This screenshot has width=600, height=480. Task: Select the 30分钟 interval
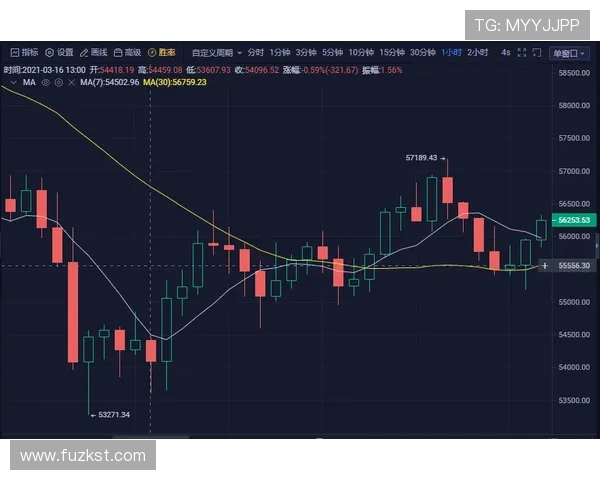[422, 52]
